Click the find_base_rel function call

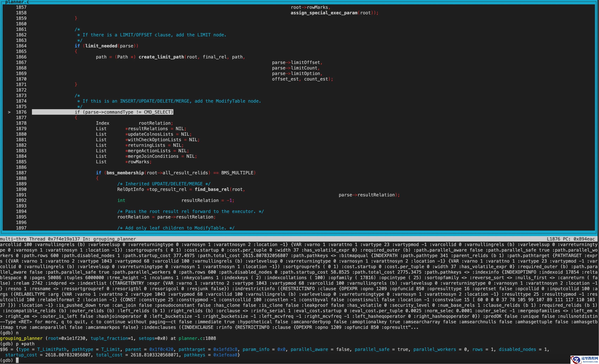[x=212, y=189]
